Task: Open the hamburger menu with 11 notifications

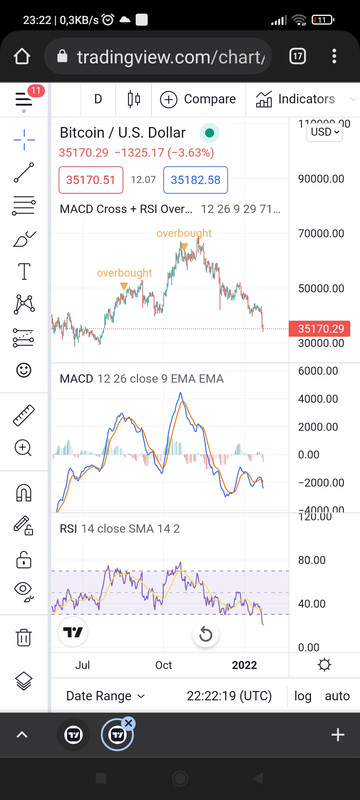Action: (24, 99)
